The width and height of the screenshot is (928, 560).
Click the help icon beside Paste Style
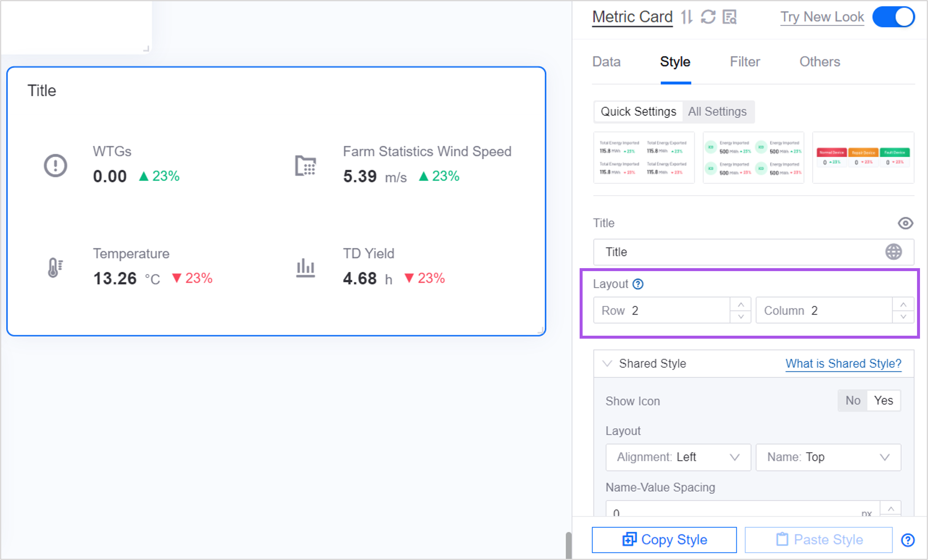908,540
